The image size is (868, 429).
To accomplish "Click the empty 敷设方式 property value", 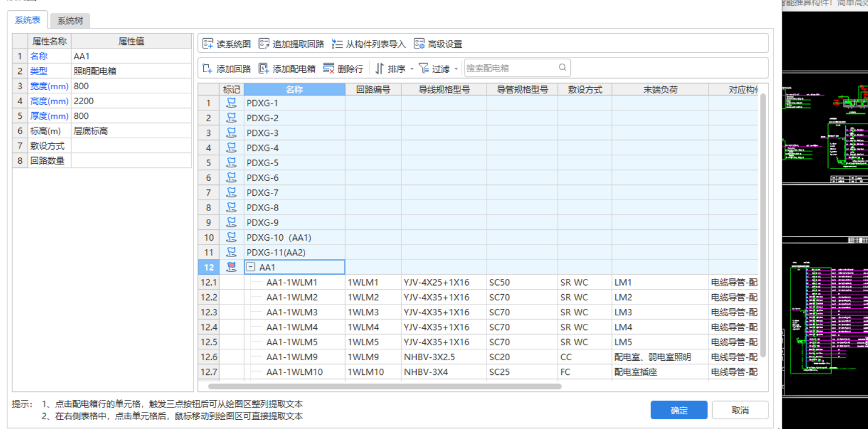I will pyautogui.click(x=131, y=146).
